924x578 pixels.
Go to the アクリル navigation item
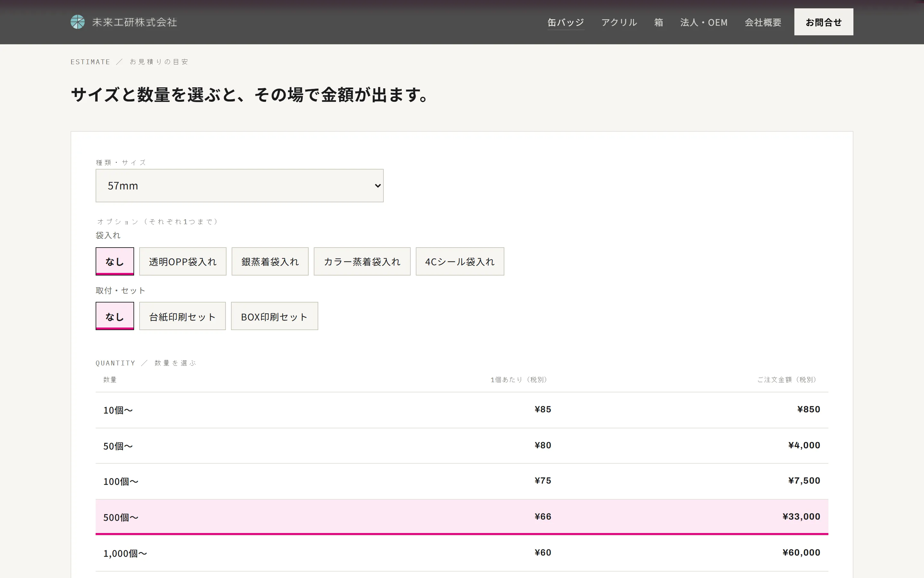click(x=619, y=22)
